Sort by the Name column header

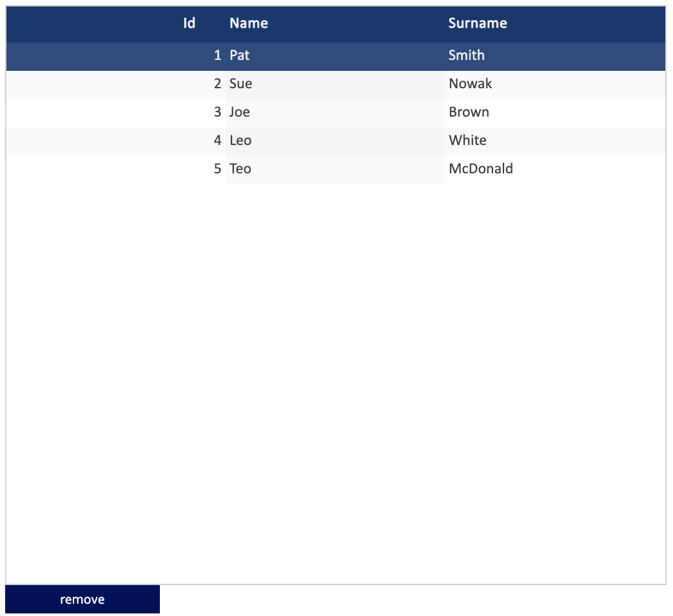tap(249, 24)
